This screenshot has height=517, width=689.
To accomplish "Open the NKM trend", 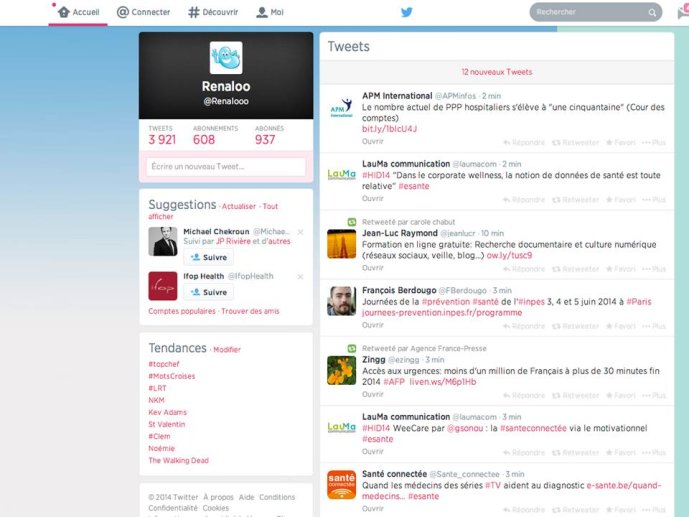I will pos(156,400).
